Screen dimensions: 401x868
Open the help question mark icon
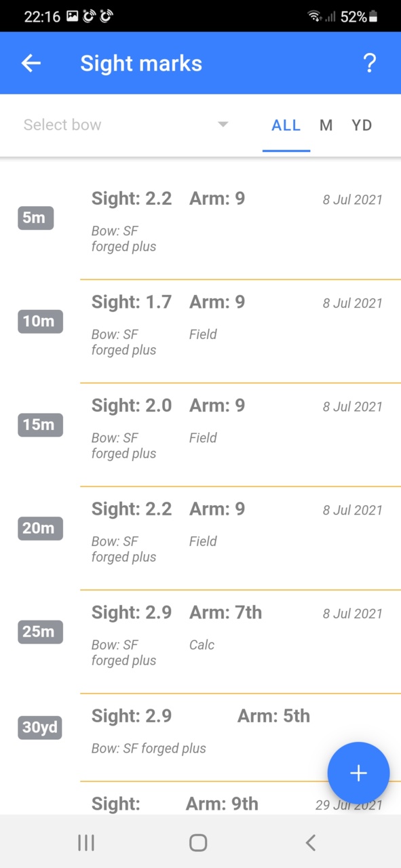click(369, 63)
